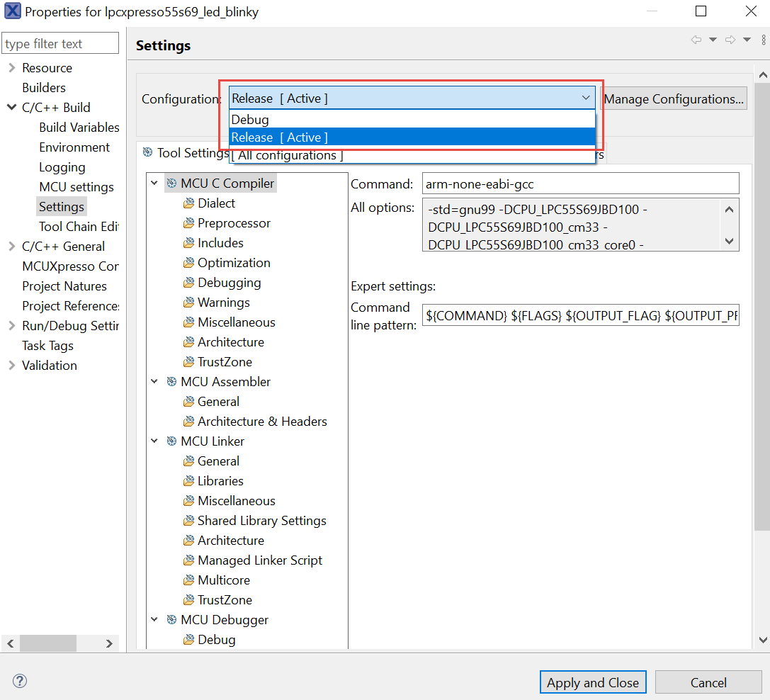Switch to the Tool Settings tab

tap(186, 153)
